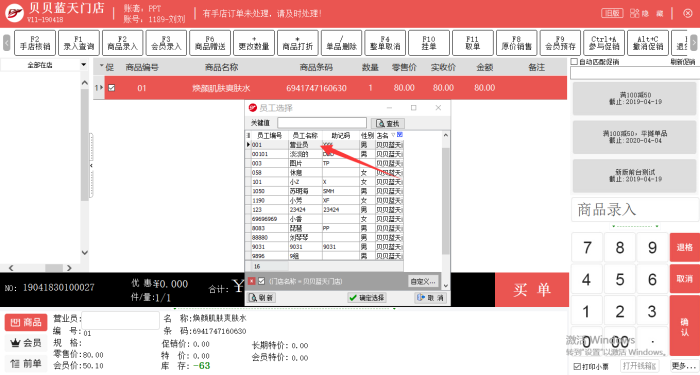Click 刷新 refresh button in dialog
The width and height of the screenshot is (700, 375).
tap(261, 298)
